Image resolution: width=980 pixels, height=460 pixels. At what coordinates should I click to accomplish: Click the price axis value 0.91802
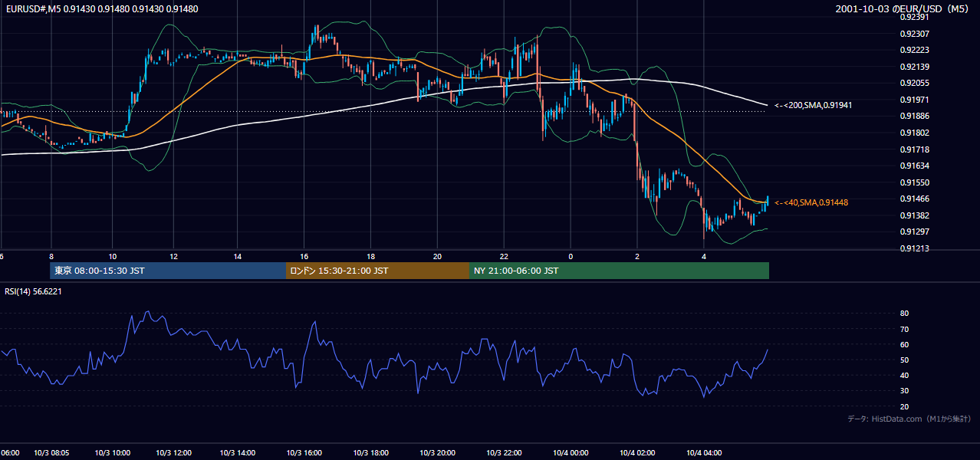click(915, 133)
